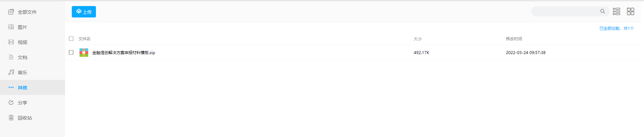Click the search magnifier icon

602,11
